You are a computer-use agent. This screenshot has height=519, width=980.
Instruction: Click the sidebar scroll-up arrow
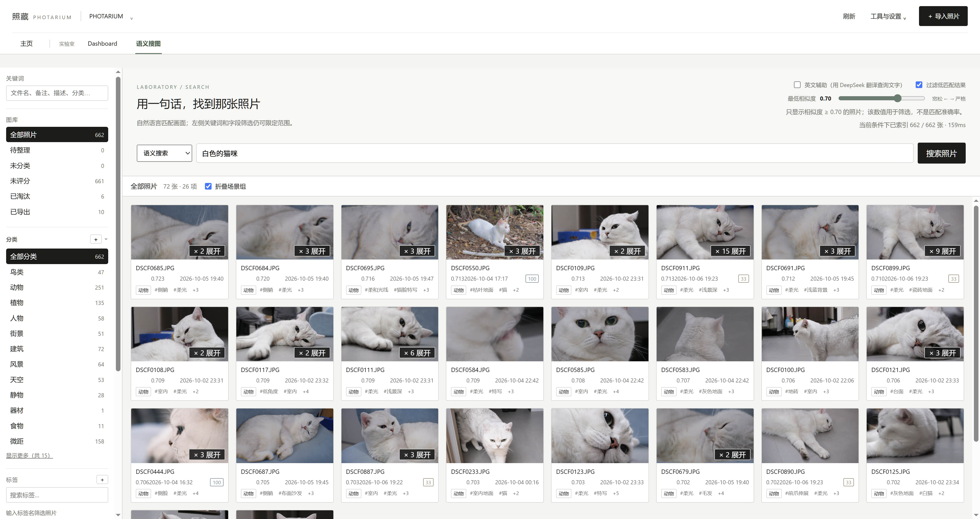pyautogui.click(x=118, y=71)
